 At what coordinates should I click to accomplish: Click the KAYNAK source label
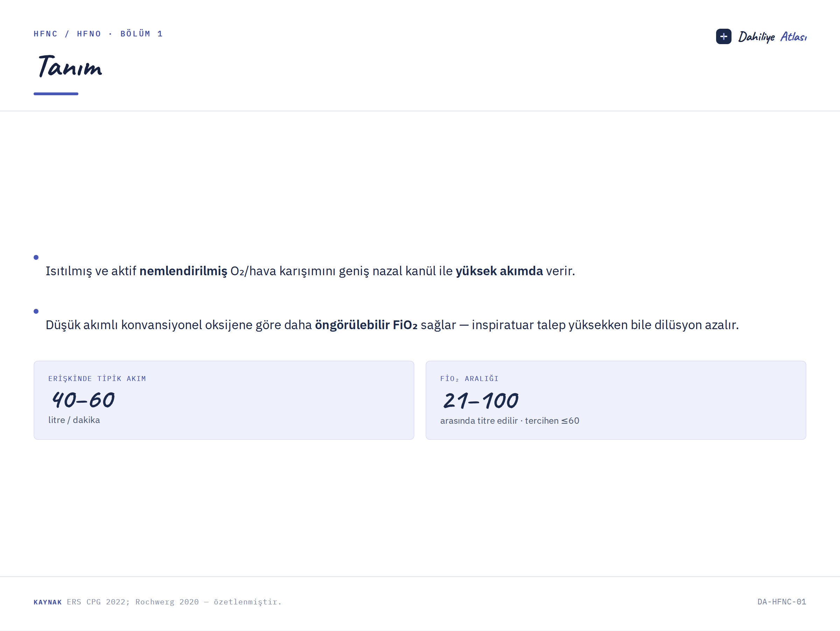[48, 602]
